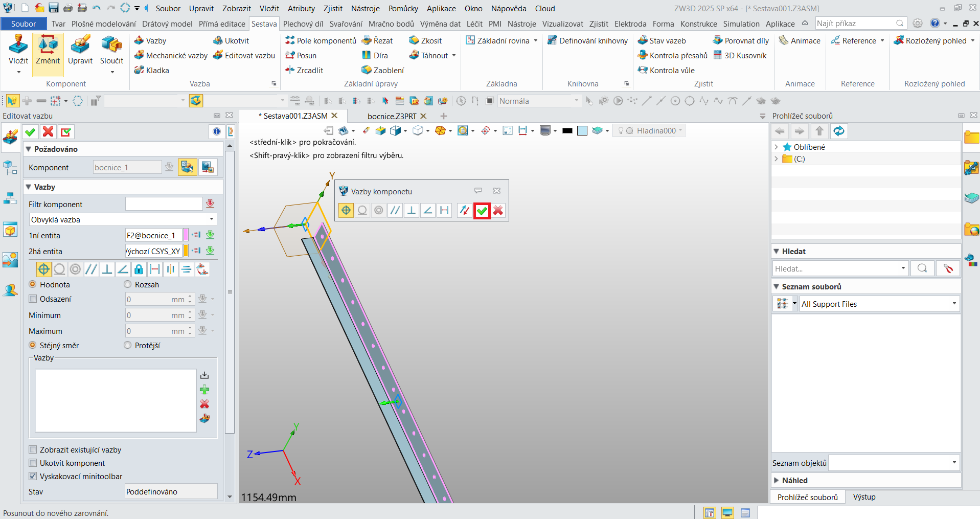Image resolution: width=980 pixels, height=519 pixels.
Task: Click the Hledat search input field
Action: click(x=836, y=269)
